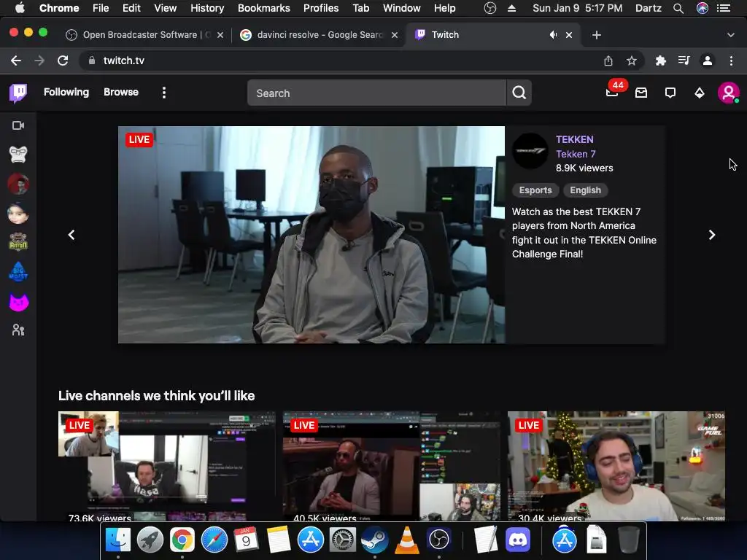Open the Twitch home logo
Image resolution: width=747 pixels, height=560 pixels.
(18, 93)
